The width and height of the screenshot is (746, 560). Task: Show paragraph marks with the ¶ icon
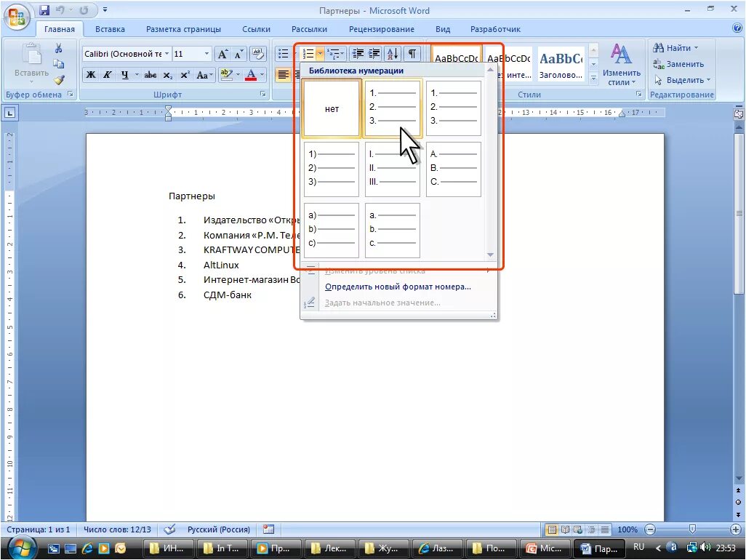[412, 54]
